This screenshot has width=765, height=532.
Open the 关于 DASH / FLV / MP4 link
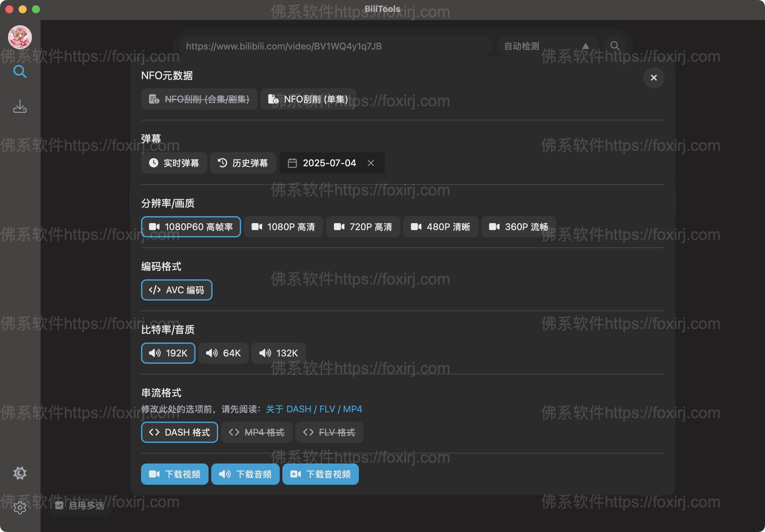(x=313, y=409)
